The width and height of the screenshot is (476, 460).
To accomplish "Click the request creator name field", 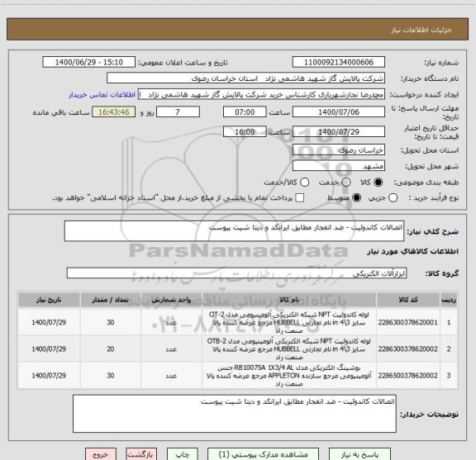I will coord(261,94).
